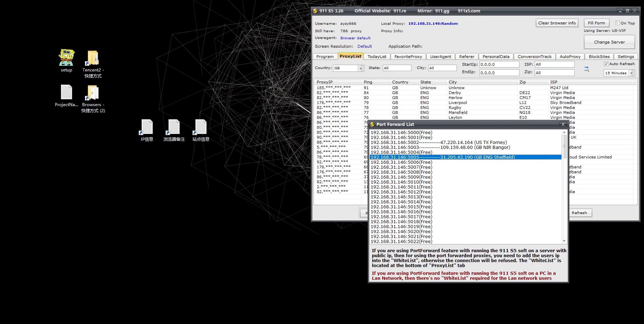This screenshot has height=324, width=644.
Task: Switch to the Program tab
Action: click(325, 57)
